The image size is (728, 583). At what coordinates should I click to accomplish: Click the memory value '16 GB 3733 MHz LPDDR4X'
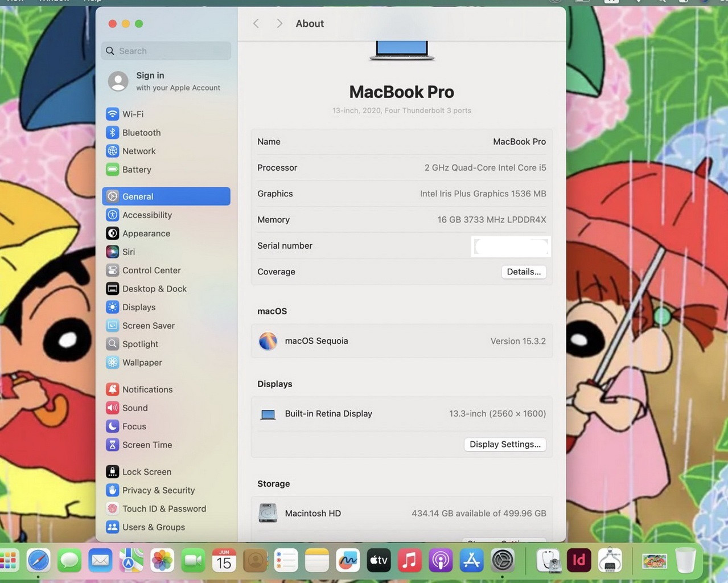pos(492,220)
